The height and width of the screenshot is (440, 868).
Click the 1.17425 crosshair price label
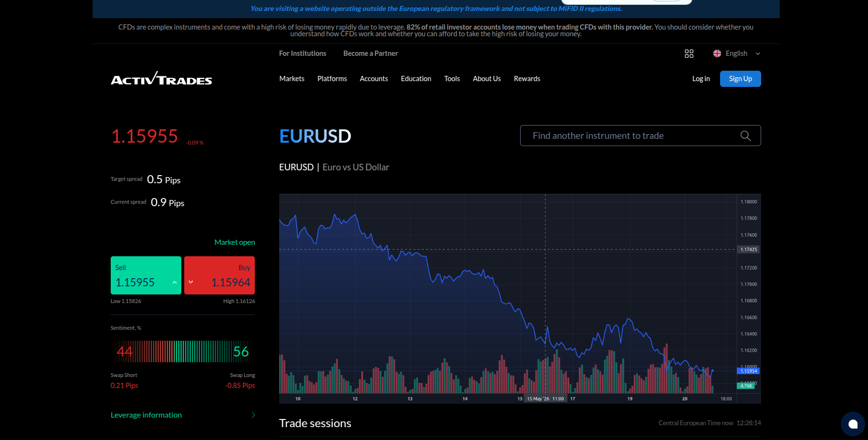click(748, 250)
